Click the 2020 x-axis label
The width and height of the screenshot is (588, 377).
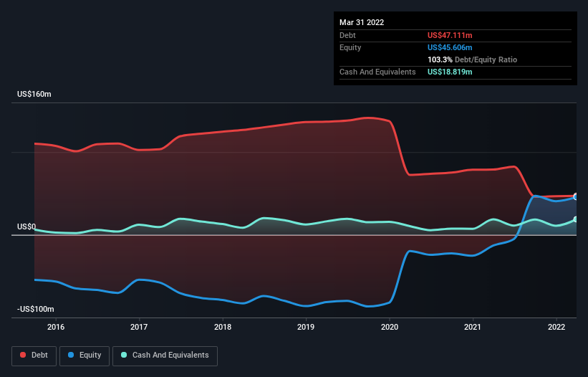click(x=390, y=327)
